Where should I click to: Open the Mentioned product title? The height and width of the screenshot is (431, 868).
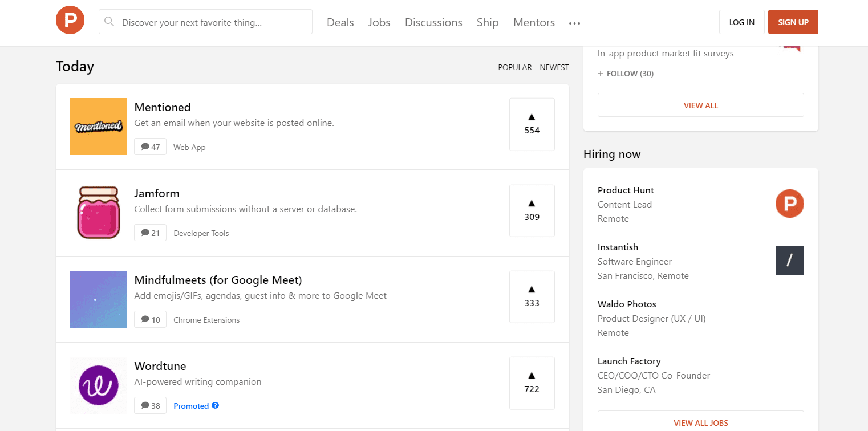click(x=163, y=107)
